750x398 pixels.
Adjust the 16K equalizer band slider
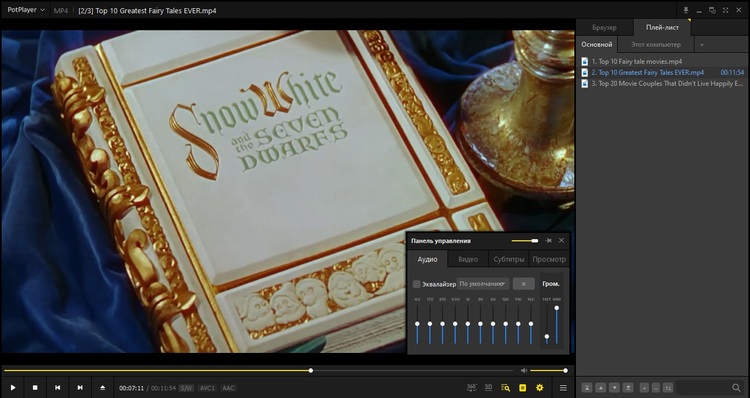530,324
